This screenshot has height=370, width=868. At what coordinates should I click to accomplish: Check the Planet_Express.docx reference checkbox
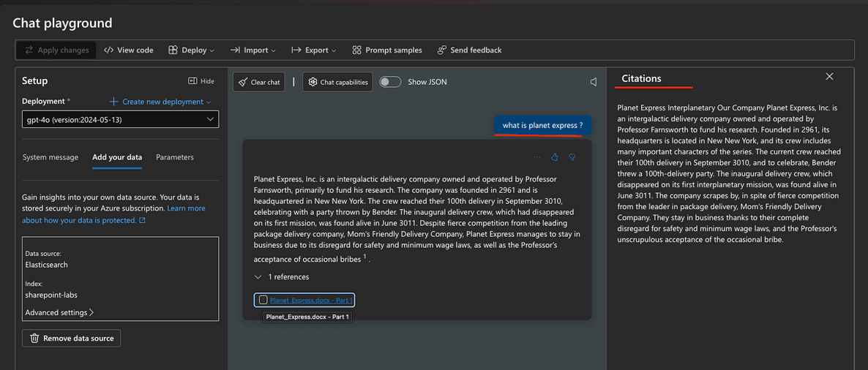coord(263,300)
